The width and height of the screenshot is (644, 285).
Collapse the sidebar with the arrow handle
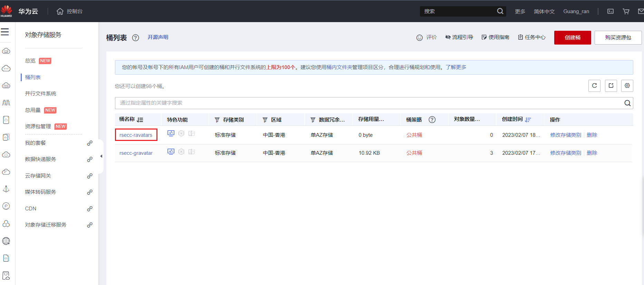coord(101,156)
